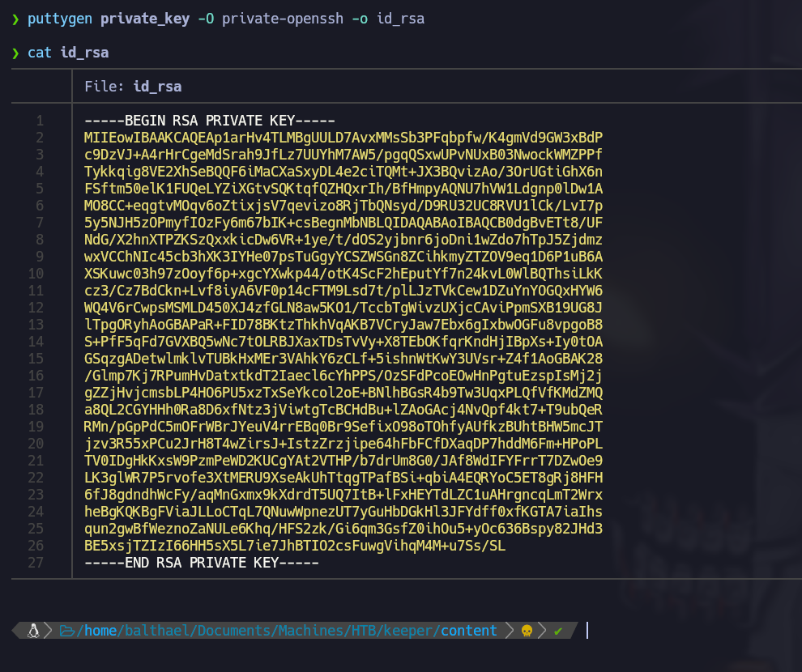Click the chevron between skull and checkmark

[x=543, y=631]
